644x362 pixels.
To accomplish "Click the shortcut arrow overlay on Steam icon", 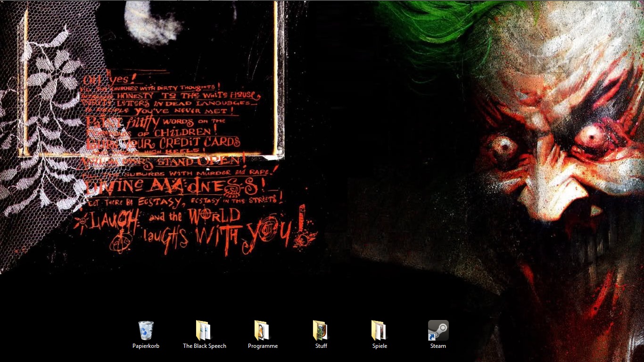I will click(432, 337).
